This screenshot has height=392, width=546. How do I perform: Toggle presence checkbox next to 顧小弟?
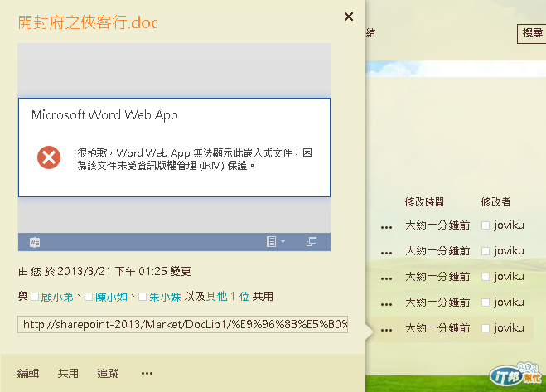click(35, 297)
